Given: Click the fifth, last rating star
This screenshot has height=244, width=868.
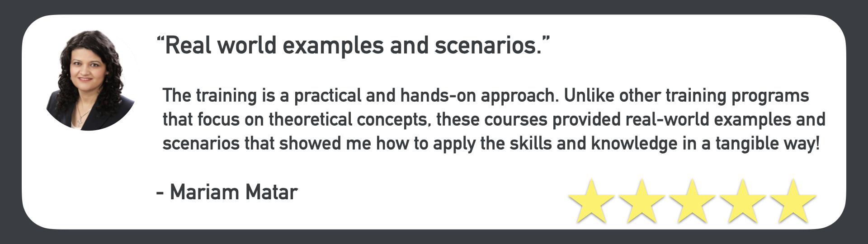Looking at the screenshot, I should (793, 201).
